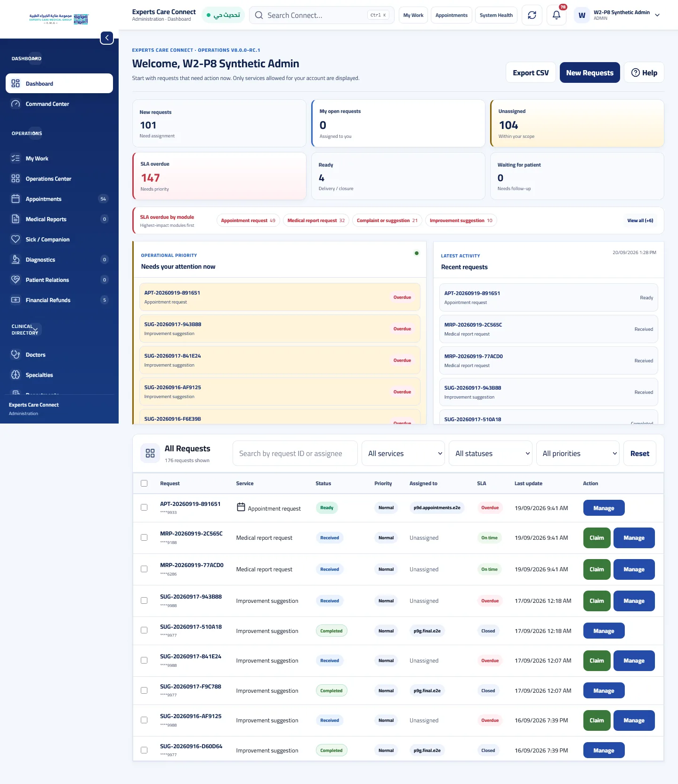Click the Reset filters button
The image size is (678, 784).
click(x=639, y=453)
